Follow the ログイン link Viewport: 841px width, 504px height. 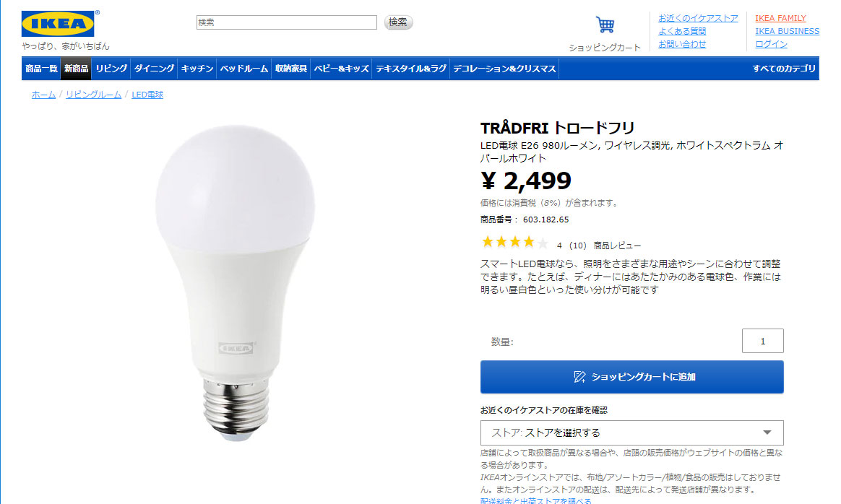pyautogui.click(x=771, y=44)
